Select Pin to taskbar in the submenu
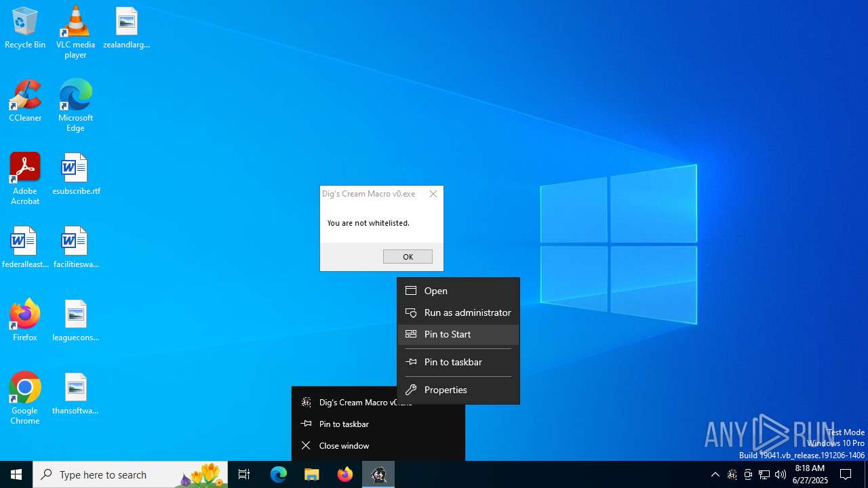The image size is (868, 488). coord(458,362)
